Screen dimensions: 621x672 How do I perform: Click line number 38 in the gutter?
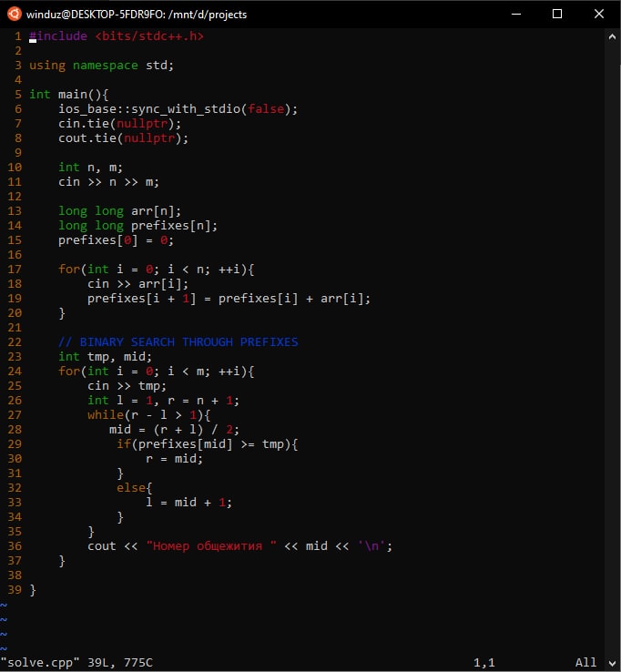click(15, 575)
